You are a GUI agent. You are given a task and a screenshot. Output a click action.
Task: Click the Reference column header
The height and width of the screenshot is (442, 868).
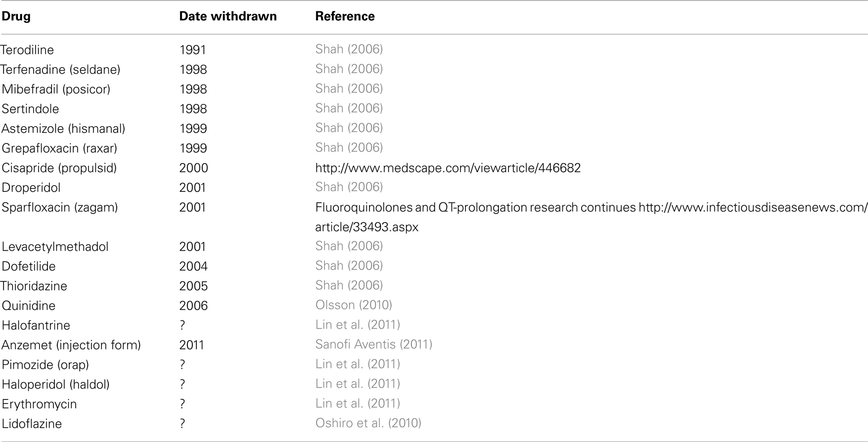point(345,16)
